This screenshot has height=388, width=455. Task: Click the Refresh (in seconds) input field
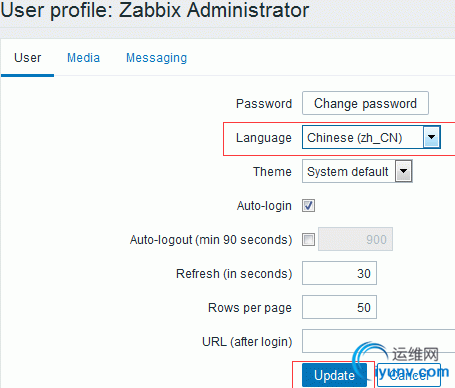pos(339,273)
